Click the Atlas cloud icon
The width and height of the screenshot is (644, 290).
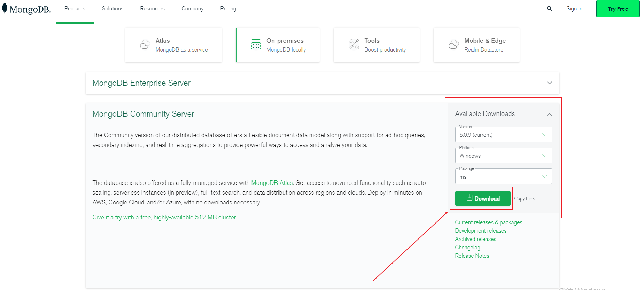pos(145,45)
